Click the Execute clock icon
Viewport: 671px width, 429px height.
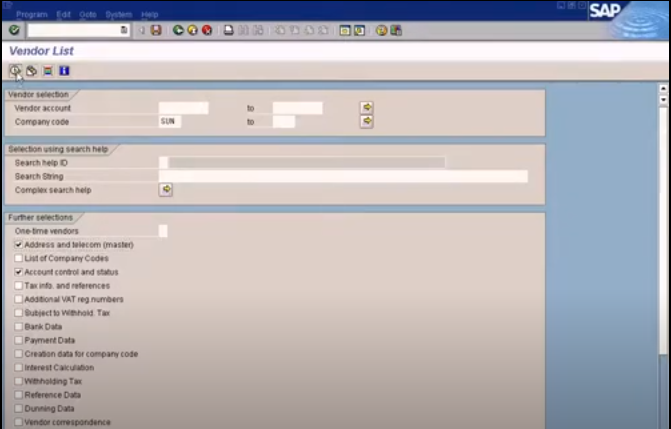15,71
